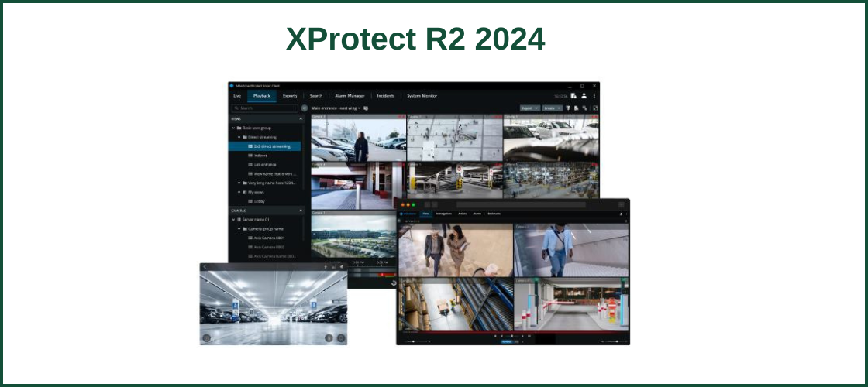Click the document icon right of the filter
Viewport: 868px width, 387px height.
click(x=577, y=108)
